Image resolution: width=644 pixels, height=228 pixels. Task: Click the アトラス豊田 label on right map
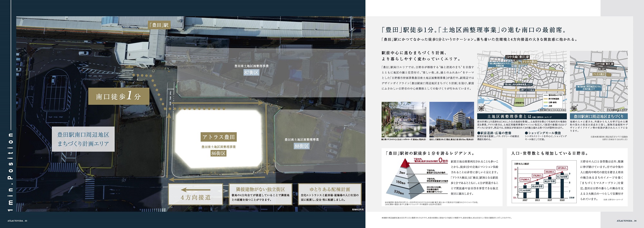(599, 74)
